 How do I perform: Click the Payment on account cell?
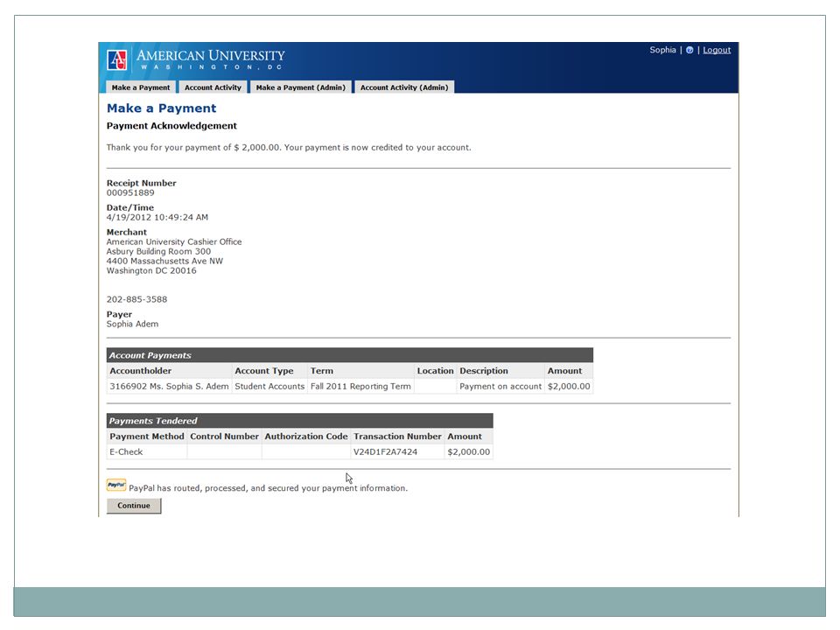[500, 386]
